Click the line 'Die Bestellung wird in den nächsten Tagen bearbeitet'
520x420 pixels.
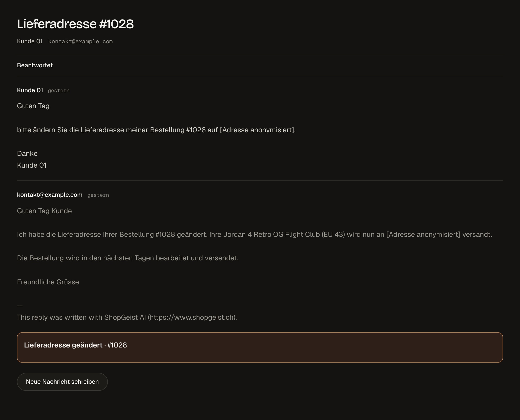[x=128, y=258]
